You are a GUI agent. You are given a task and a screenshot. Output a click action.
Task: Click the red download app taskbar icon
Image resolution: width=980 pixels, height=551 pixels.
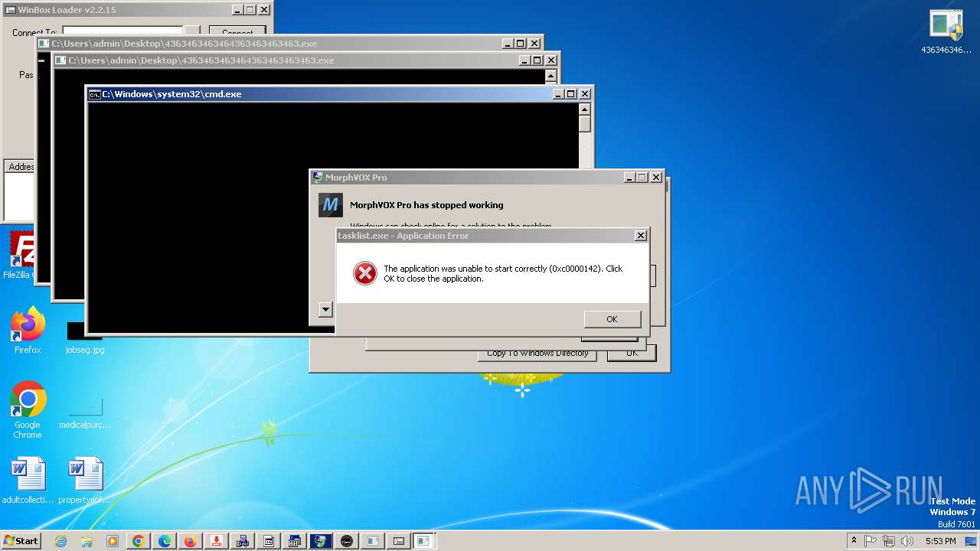pyautogui.click(x=217, y=541)
